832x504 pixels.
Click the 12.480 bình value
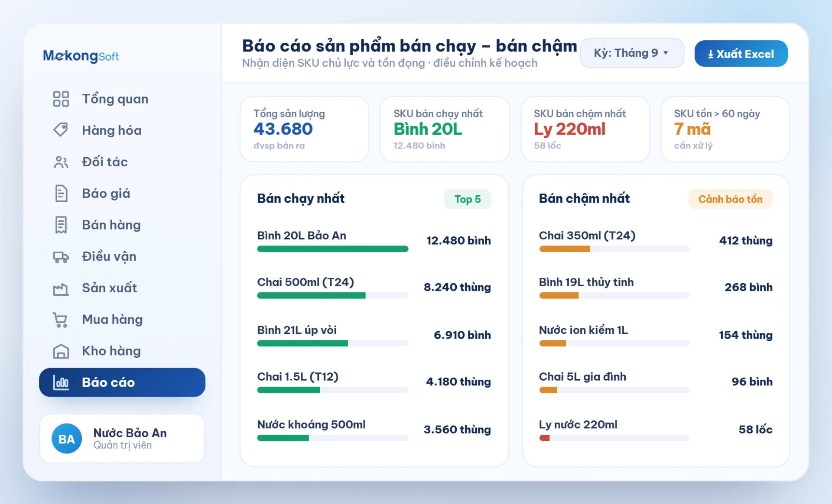pos(458,241)
